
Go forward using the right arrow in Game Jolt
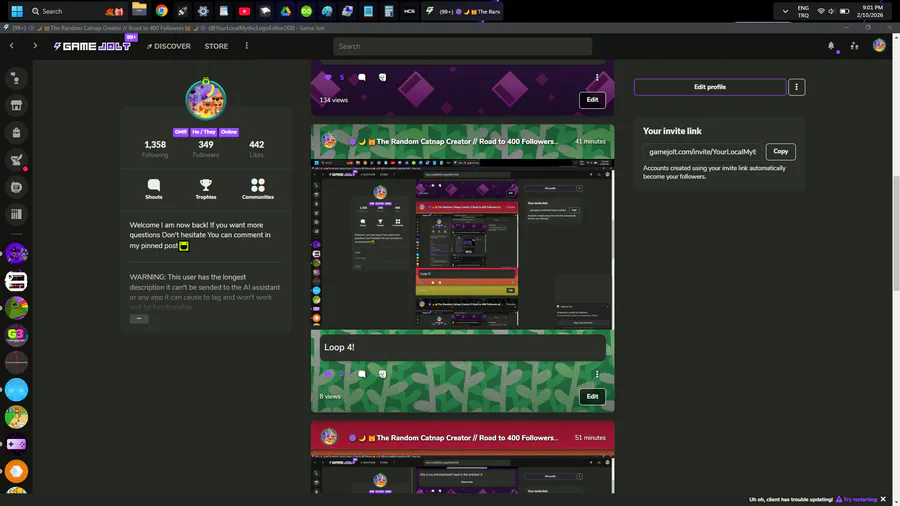coord(35,46)
